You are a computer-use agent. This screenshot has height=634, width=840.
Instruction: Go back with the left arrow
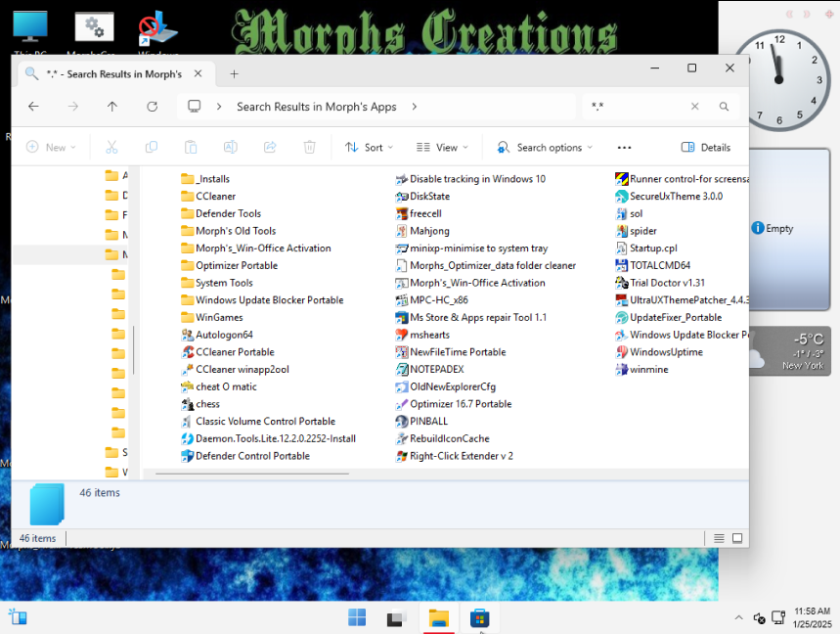point(34,107)
